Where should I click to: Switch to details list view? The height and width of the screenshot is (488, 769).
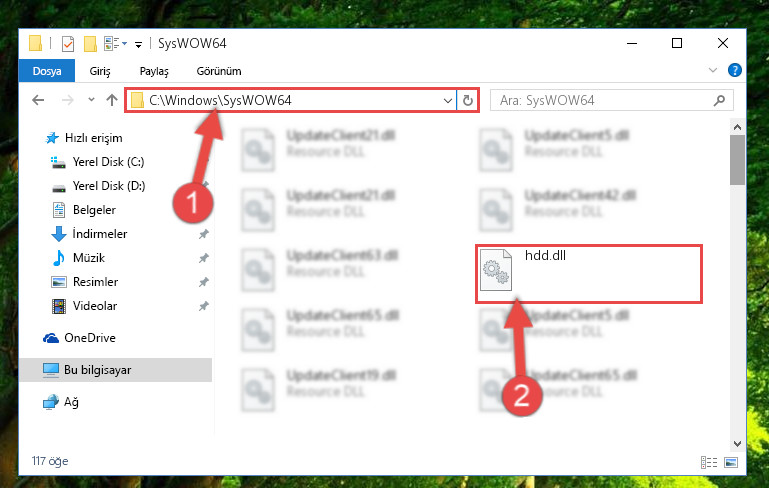[x=709, y=462]
